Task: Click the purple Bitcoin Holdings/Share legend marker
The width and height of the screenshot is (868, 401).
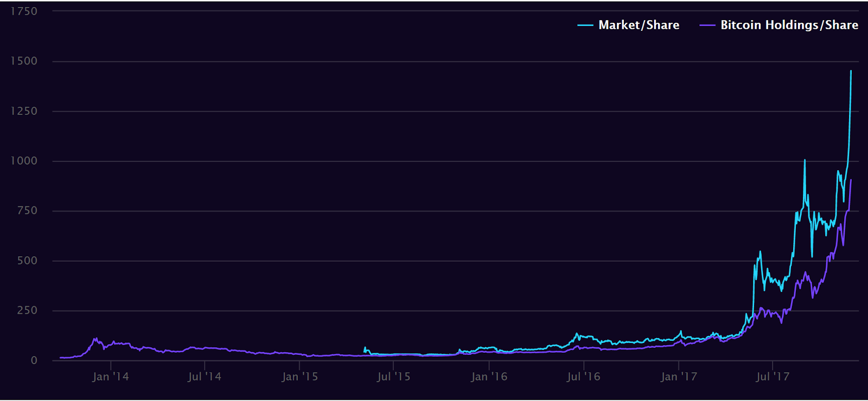Action: (707, 25)
